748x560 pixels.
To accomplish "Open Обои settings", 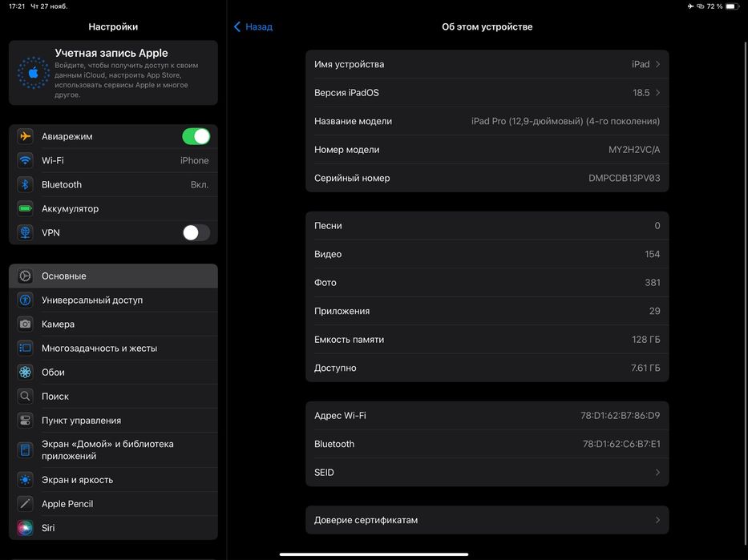I will click(114, 373).
